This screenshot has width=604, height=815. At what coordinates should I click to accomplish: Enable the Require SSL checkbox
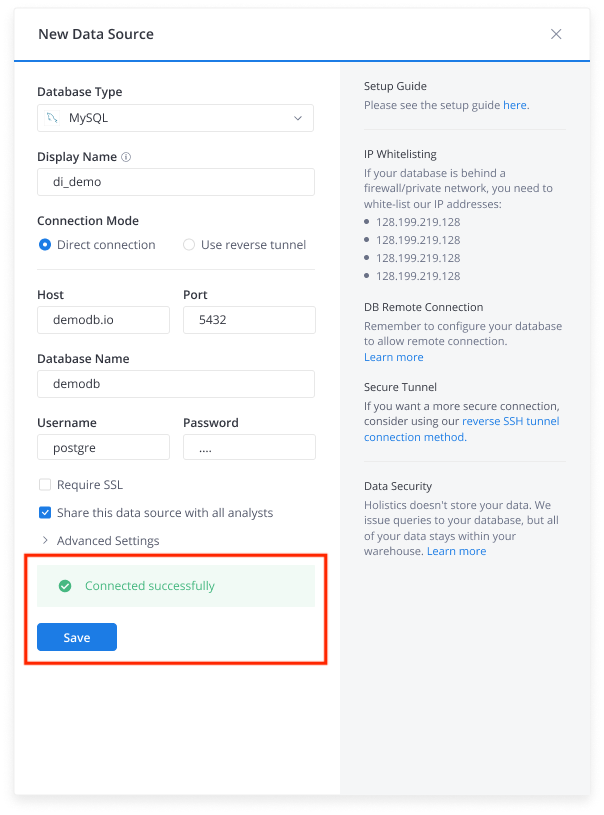pyautogui.click(x=44, y=484)
